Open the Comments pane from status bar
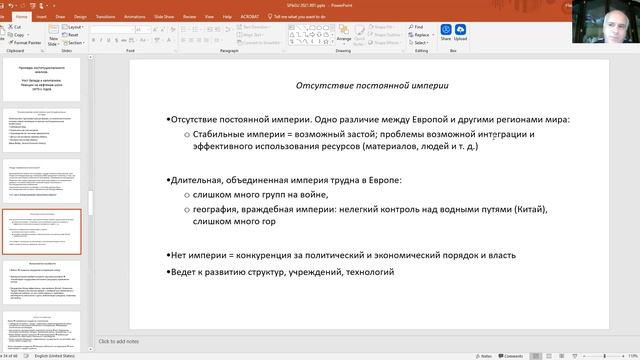 (x=511, y=356)
